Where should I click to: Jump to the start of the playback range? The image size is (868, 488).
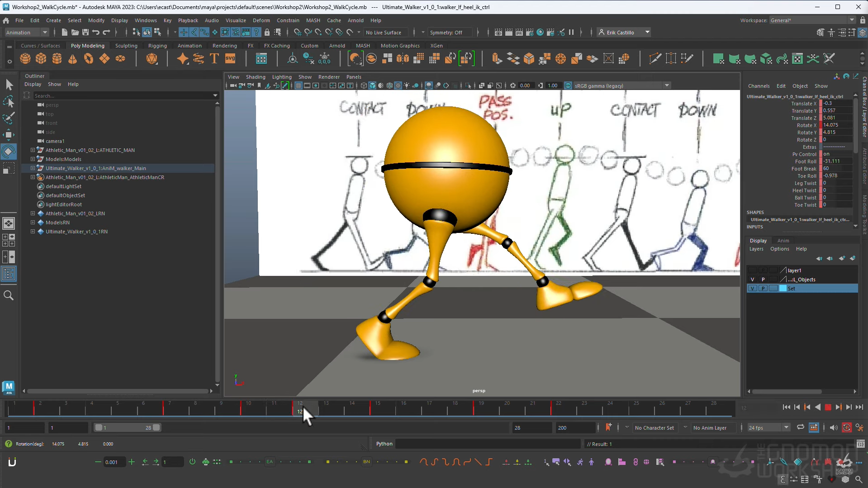[786, 407]
